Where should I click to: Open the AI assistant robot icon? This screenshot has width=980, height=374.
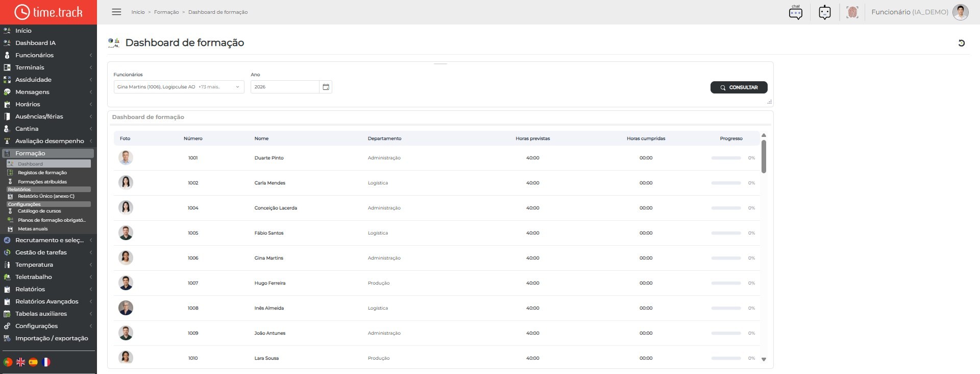point(825,12)
